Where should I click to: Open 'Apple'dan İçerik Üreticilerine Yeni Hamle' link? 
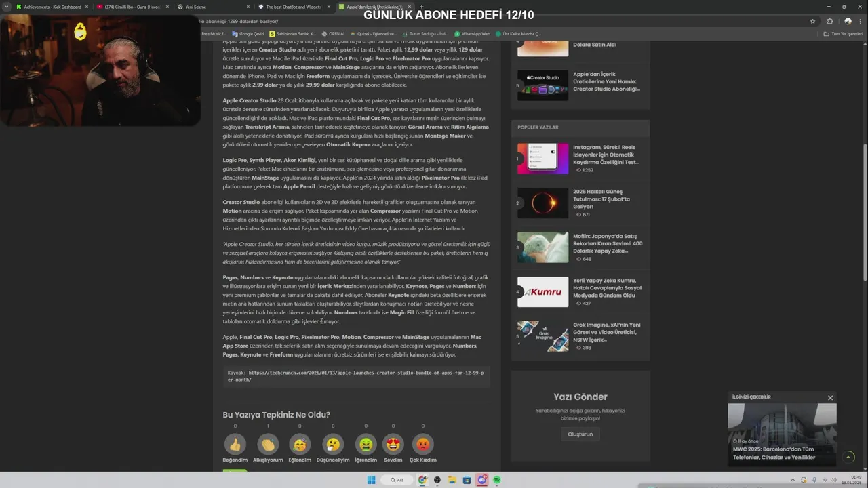(x=606, y=81)
